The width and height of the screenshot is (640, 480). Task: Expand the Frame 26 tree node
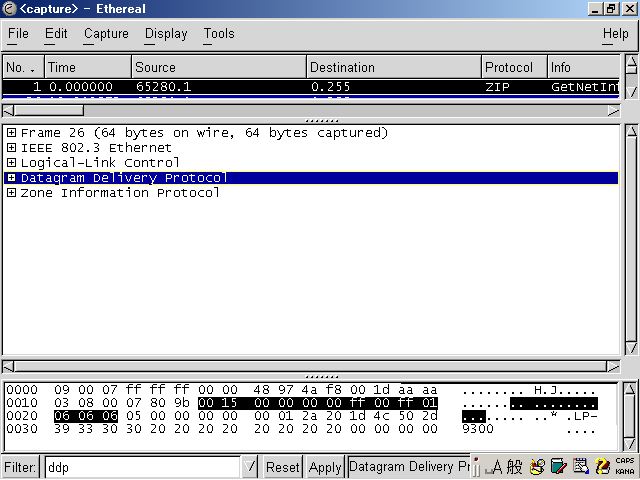tap(11, 133)
